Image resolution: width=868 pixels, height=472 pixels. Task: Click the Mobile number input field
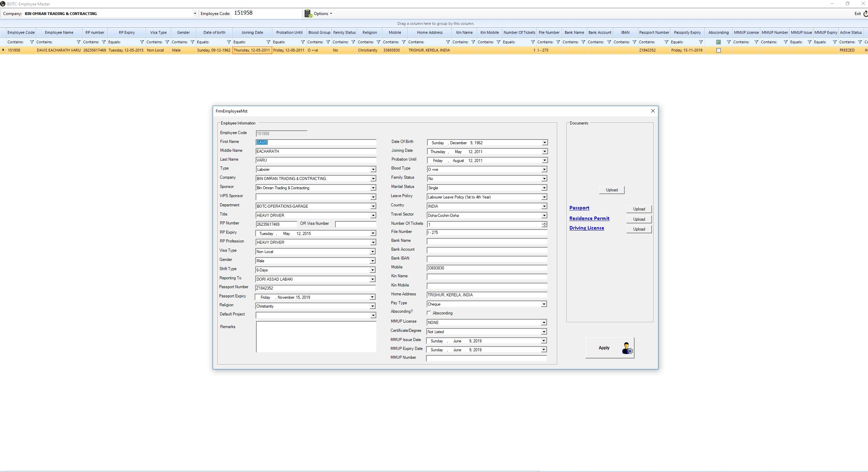486,268
